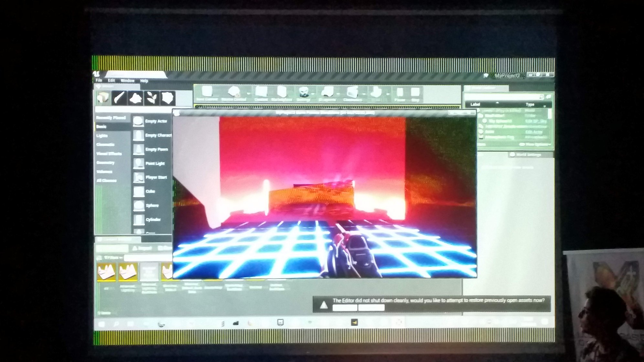The height and width of the screenshot is (362, 644).
Task: Open the Content Browser Filters dropdown
Action: pos(113,258)
